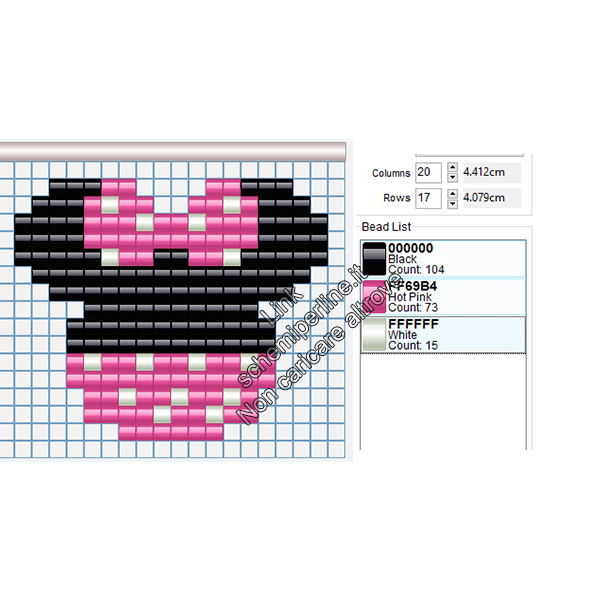Select the White FFFFFF color swatch

point(374,335)
